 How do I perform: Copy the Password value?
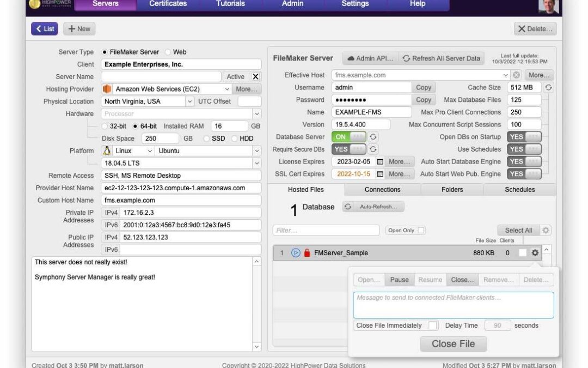(424, 100)
